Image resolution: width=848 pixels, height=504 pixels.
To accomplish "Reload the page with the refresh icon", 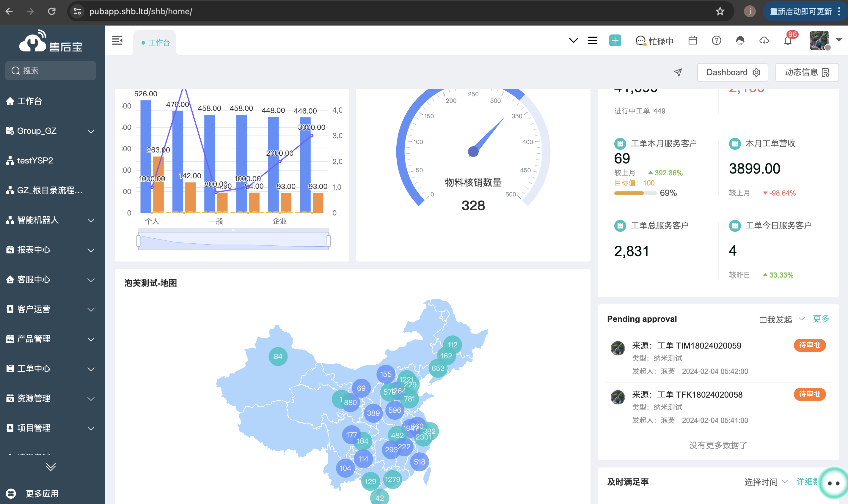I will click(52, 11).
